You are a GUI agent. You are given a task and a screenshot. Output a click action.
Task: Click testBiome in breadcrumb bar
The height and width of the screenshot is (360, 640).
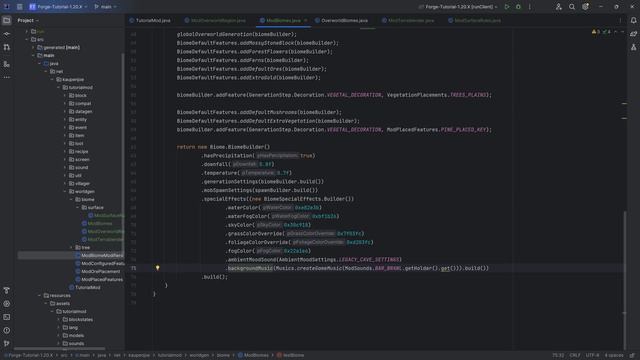[291, 356]
